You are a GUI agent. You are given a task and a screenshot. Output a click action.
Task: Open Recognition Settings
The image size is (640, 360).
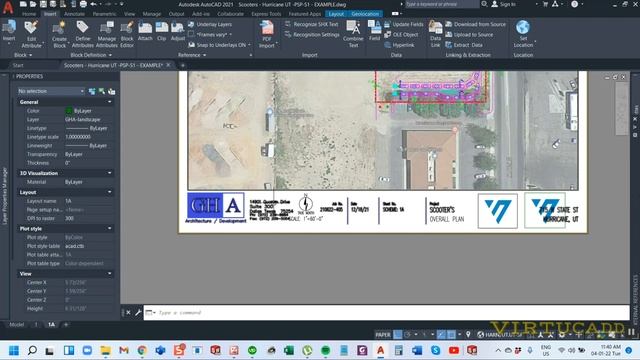click(312, 35)
